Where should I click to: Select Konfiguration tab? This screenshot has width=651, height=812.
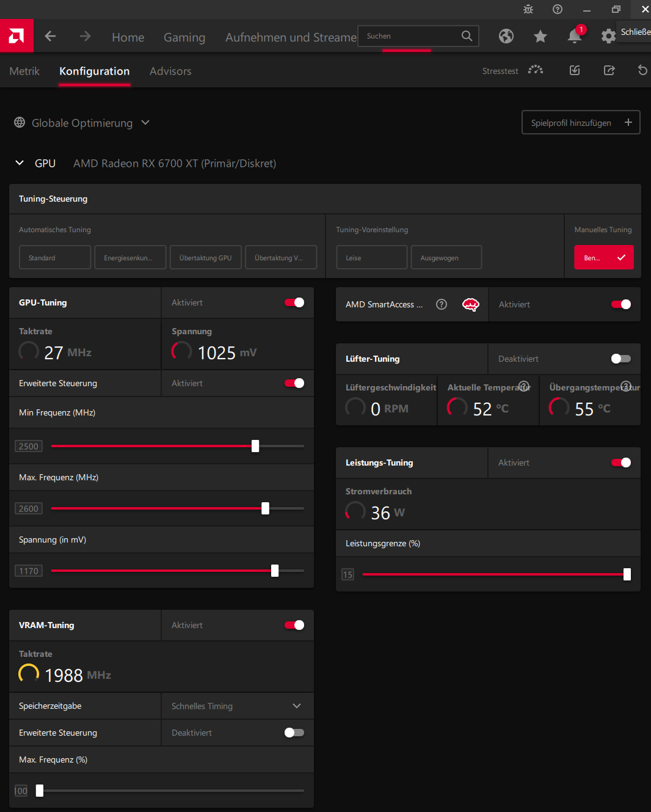coord(95,71)
